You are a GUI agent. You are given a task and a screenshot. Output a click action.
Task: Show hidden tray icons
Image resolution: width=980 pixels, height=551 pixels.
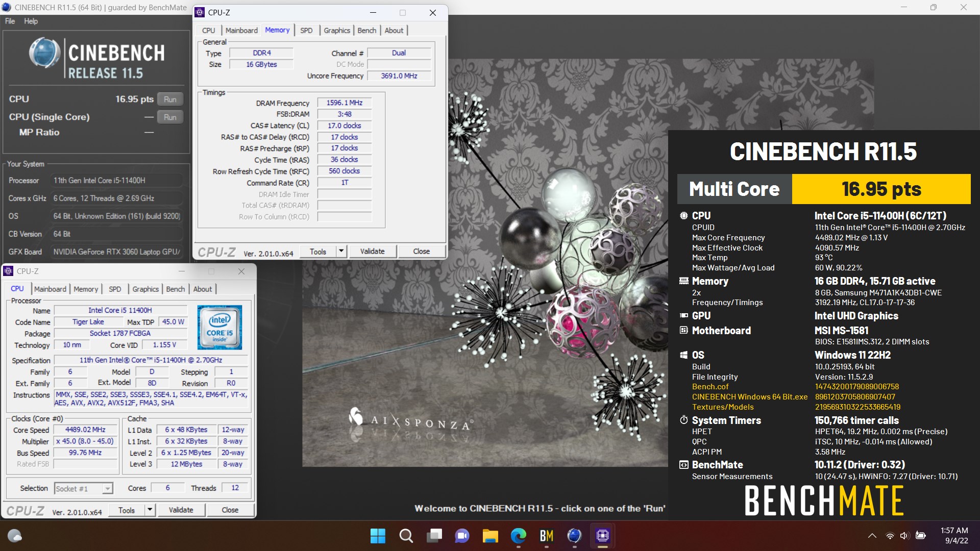pyautogui.click(x=872, y=536)
